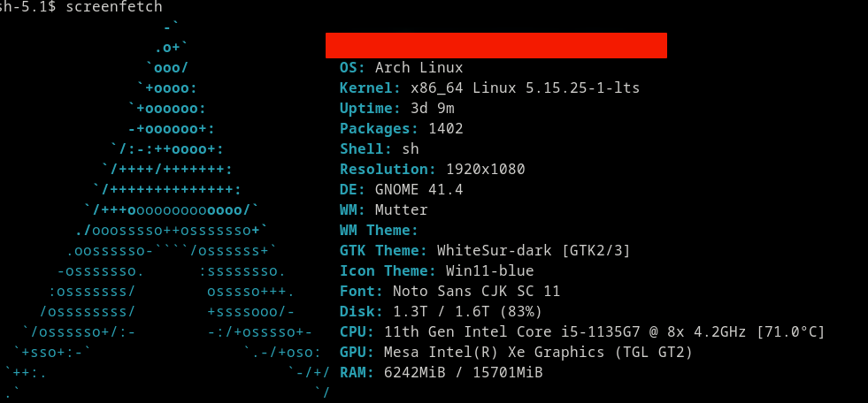Click the Icon Theme Win11-blue text
868x403 pixels.
(x=490, y=271)
